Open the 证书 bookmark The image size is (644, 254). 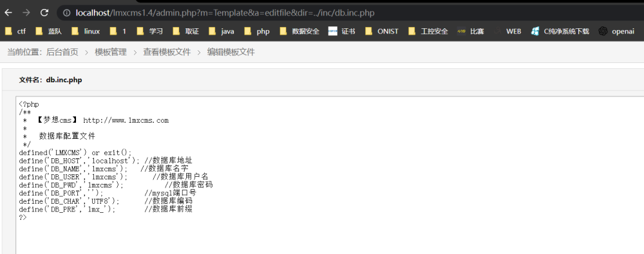(342, 31)
